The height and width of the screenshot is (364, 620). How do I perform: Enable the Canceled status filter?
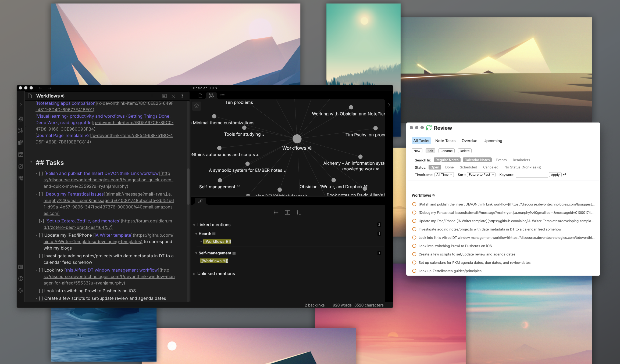pyautogui.click(x=491, y=167)
